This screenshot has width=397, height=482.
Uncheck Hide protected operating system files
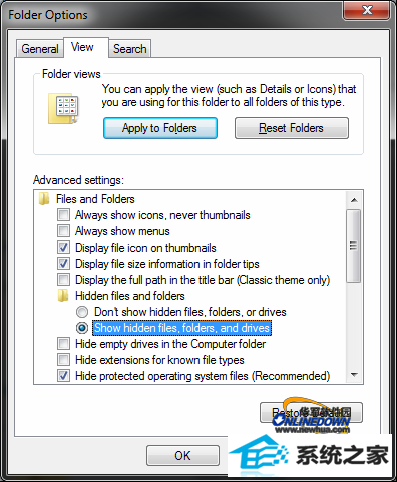pyautogui.click(x=63, y=376)
